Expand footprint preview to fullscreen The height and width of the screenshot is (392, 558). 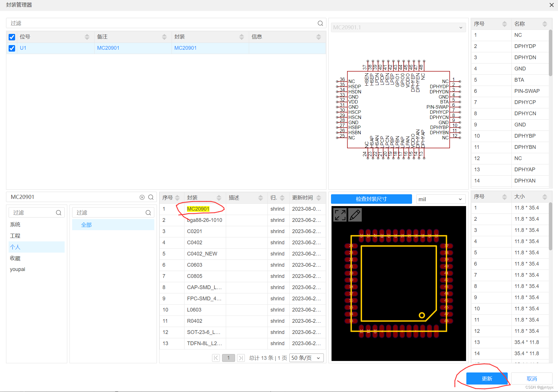coord(340,214)
